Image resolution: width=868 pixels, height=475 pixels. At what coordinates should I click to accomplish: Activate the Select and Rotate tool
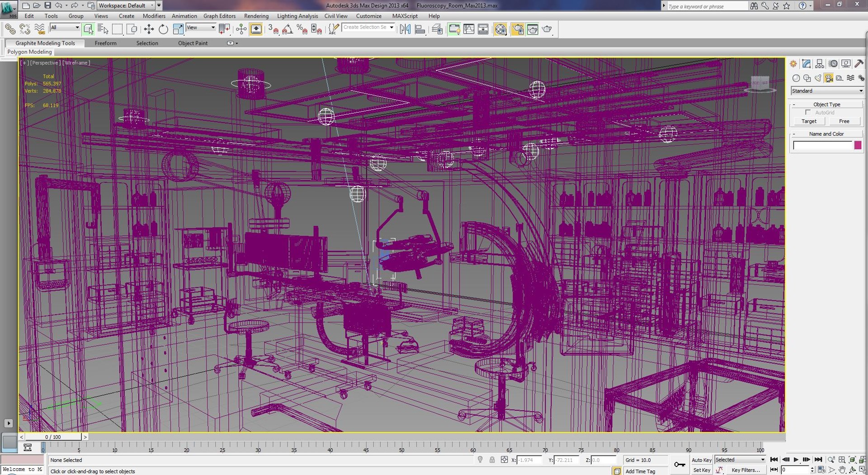point(163,29)
